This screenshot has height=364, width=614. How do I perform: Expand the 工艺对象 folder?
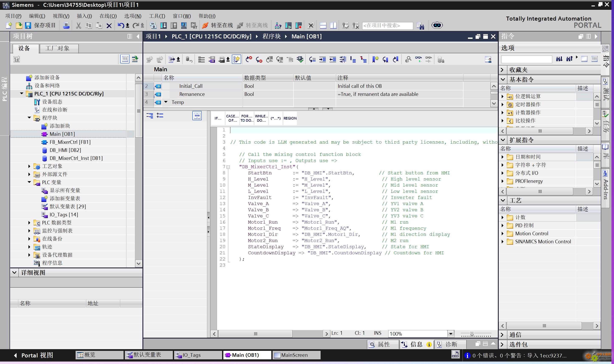point(29,166)
